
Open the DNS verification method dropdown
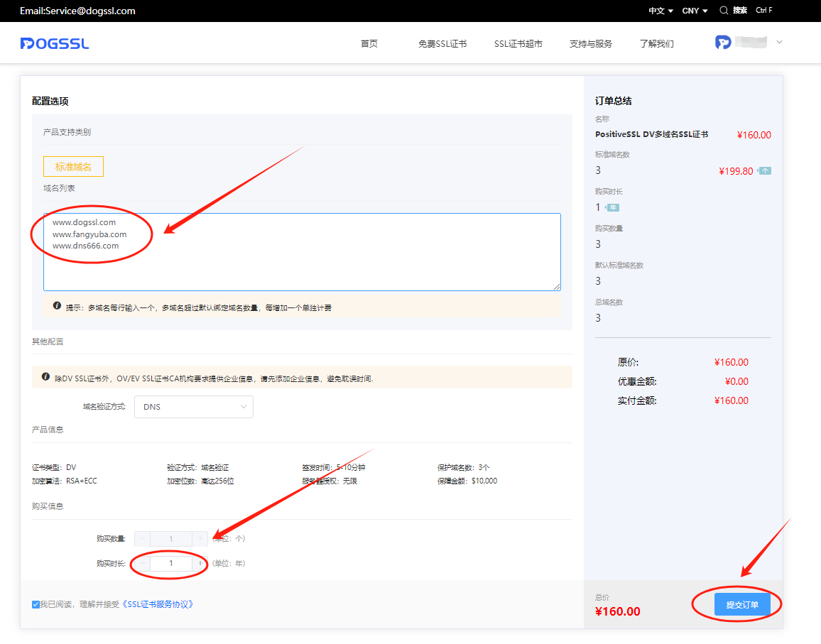click(194, 407)
